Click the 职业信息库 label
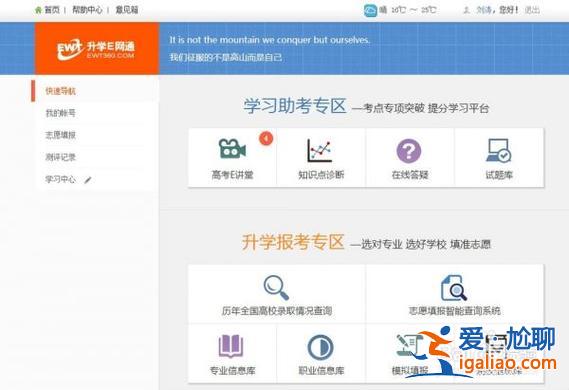The image size is (569, 390). coord(321,371)
